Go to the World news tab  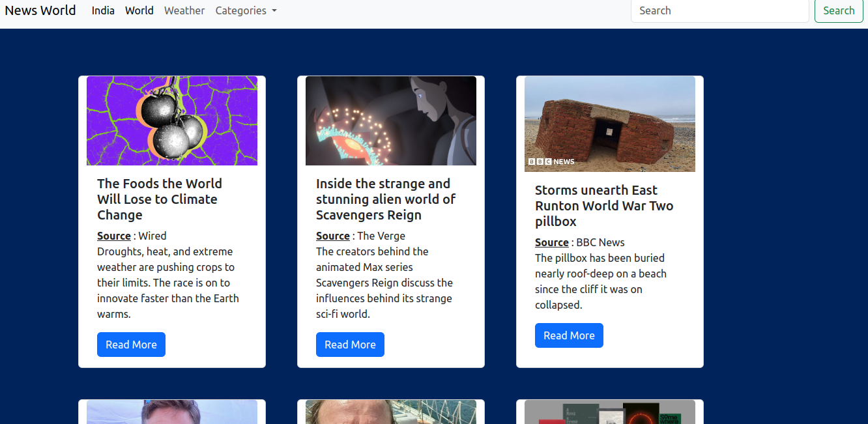139,10
